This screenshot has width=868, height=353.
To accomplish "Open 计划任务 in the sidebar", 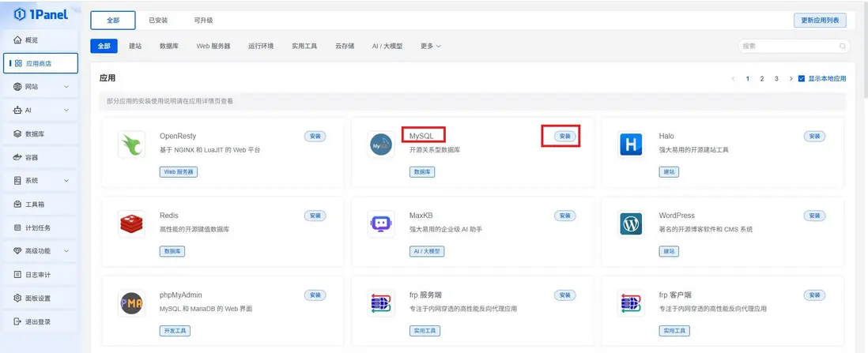I will point(40,227).
